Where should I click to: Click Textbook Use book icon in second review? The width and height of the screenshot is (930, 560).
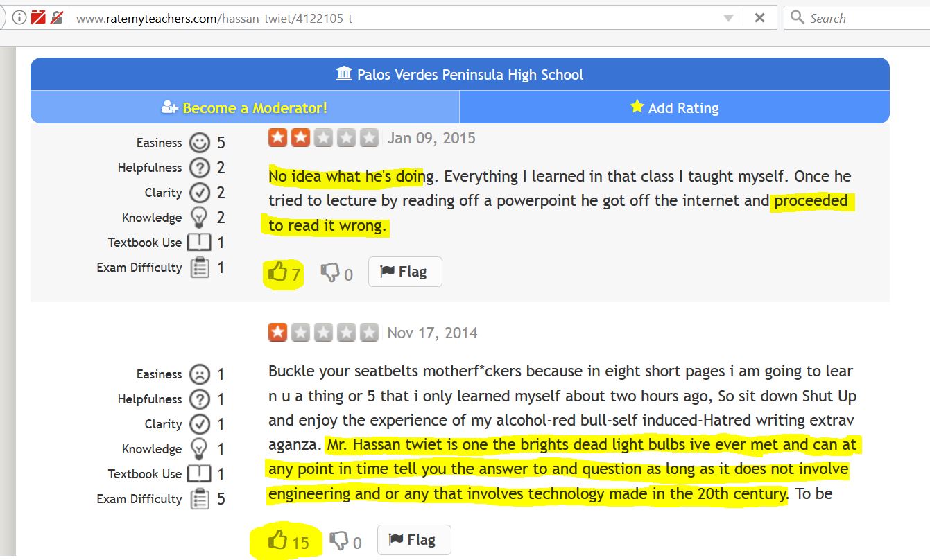[200, 474]
